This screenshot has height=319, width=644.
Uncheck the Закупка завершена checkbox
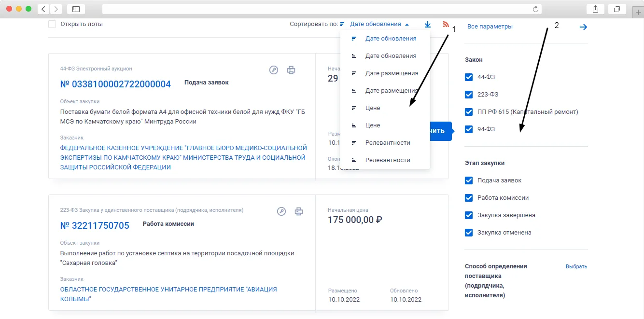click(468, 215)
